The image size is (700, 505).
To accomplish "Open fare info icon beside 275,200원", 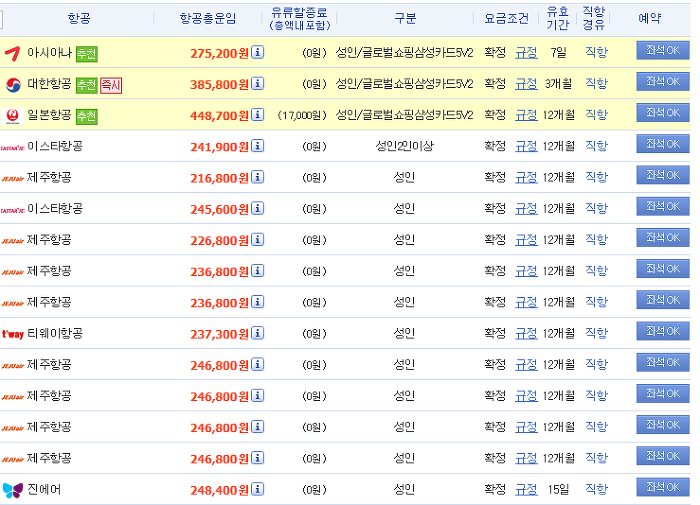I will [258, 52].
